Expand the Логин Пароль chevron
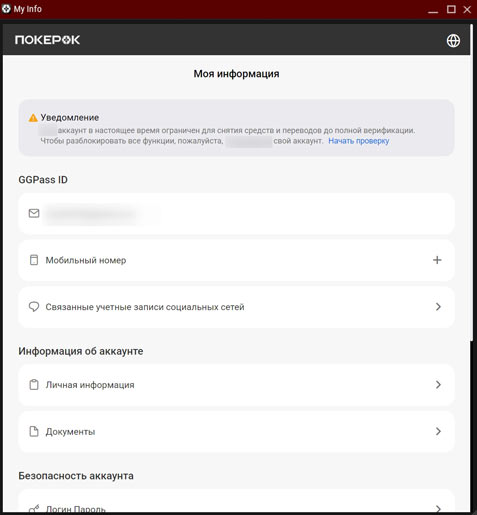 click(x=438, y=509)
